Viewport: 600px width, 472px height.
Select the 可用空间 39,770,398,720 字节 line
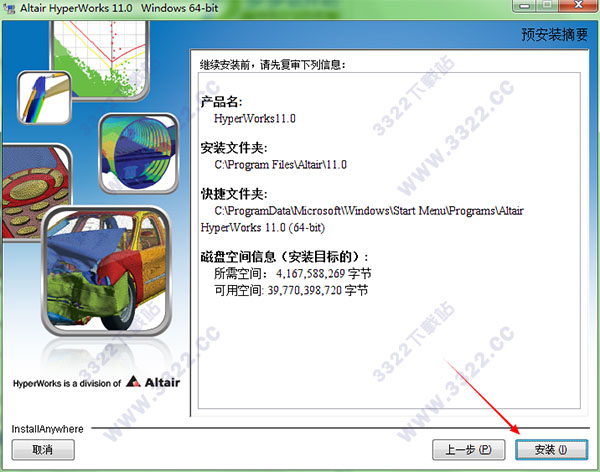tap(291, 291)
